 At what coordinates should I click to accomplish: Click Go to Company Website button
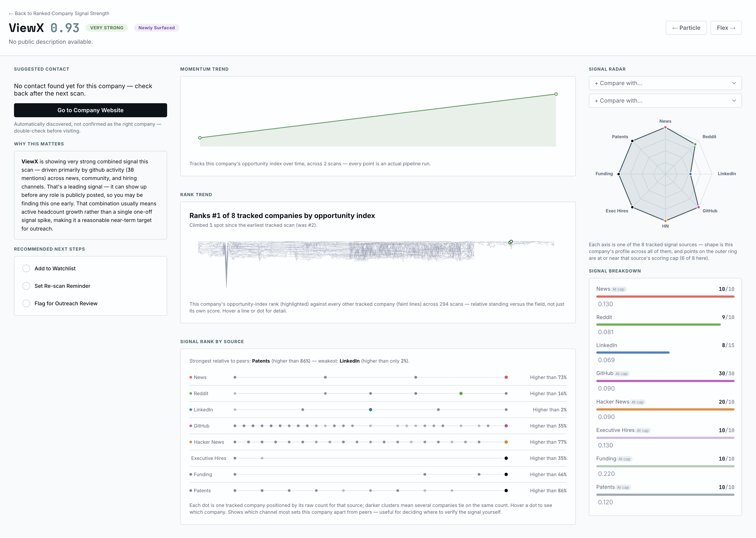coord(90,110)
